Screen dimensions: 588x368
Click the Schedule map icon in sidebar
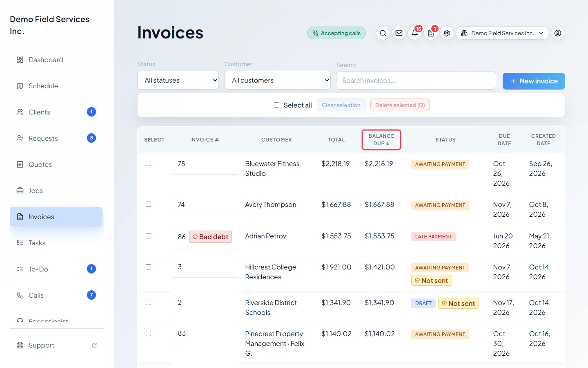[x=20, y=86]
